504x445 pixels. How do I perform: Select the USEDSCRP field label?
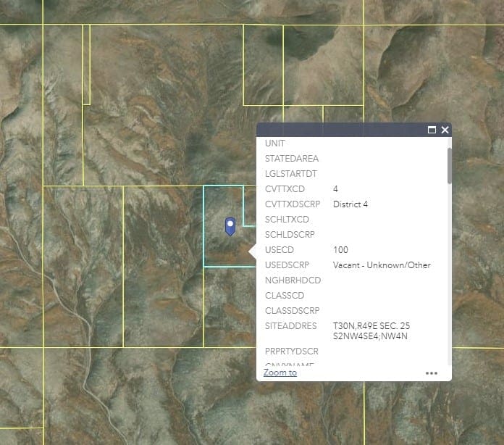pos(287,265)
